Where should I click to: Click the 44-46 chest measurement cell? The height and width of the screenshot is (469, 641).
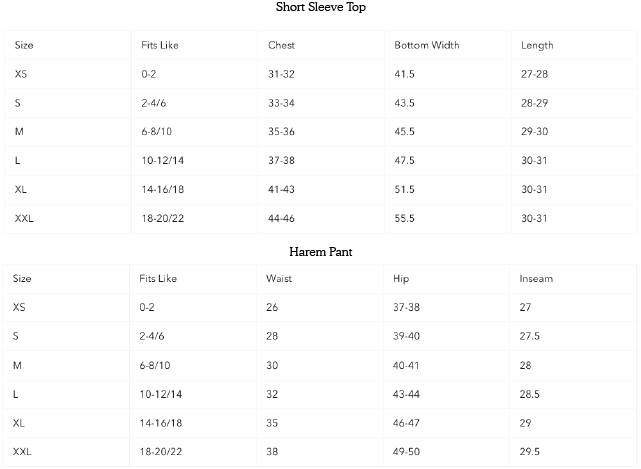(282, 219)
